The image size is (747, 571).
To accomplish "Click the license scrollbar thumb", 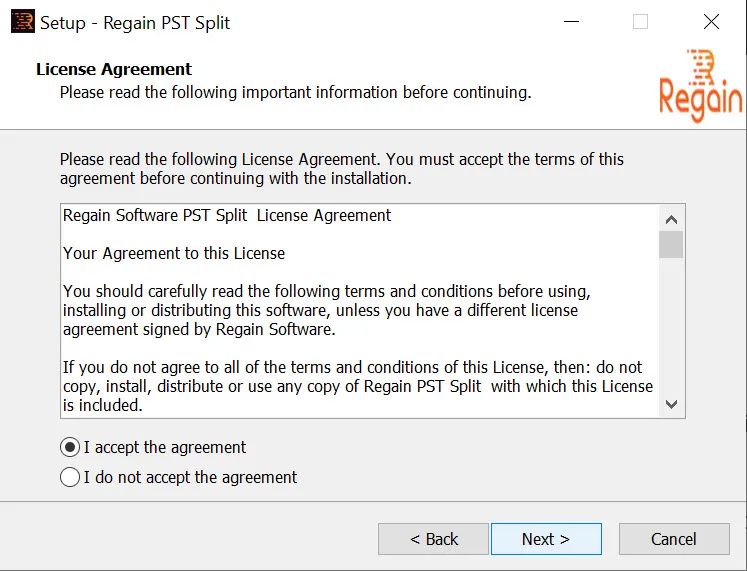I will point(671,244).
